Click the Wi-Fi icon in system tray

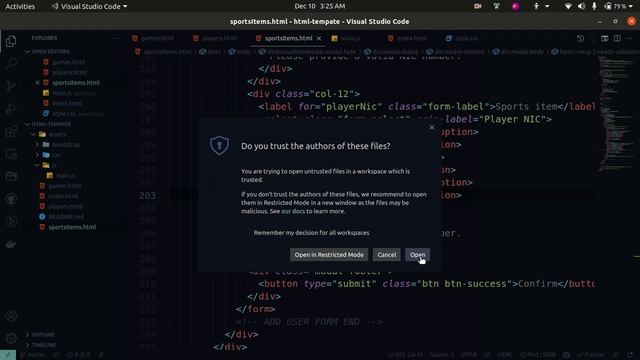click(568, 6)
